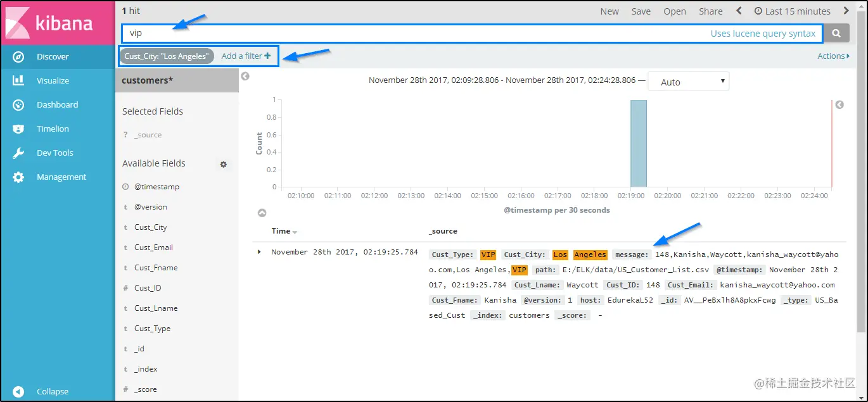Expand the November 28th document row
This screenshot has height=402, width=868.
(x=259, y=252)
